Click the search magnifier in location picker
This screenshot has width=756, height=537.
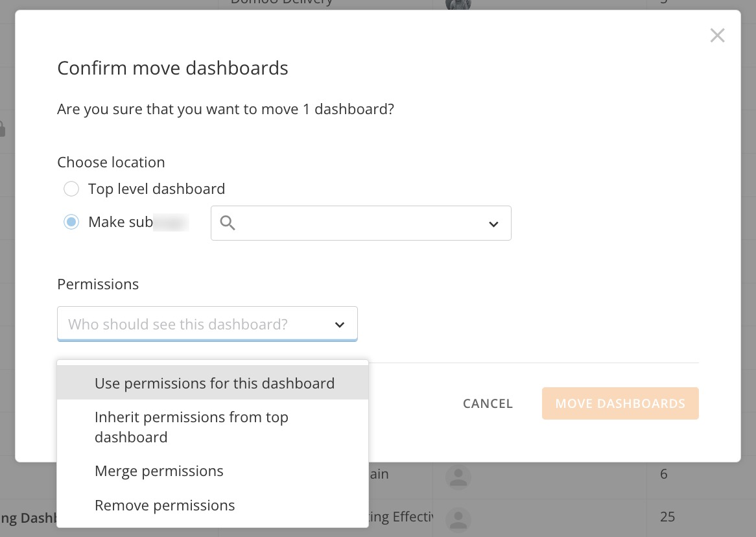click(228, 223)
